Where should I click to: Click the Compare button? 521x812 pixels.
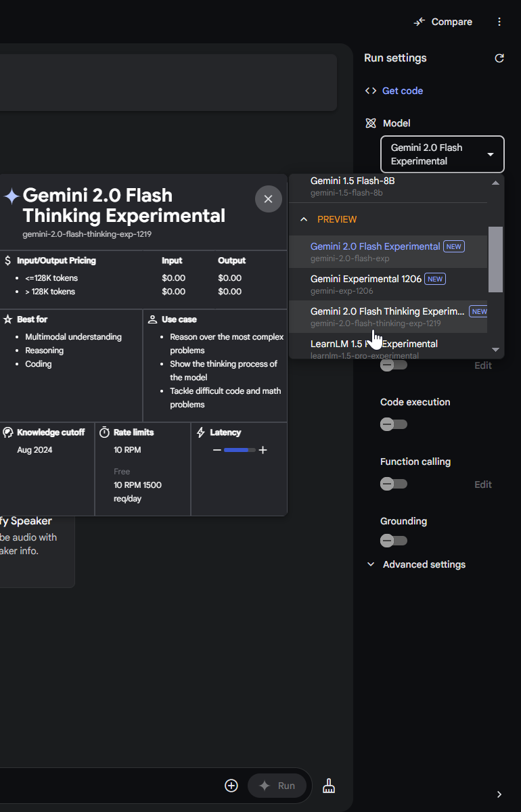point(443,22)
